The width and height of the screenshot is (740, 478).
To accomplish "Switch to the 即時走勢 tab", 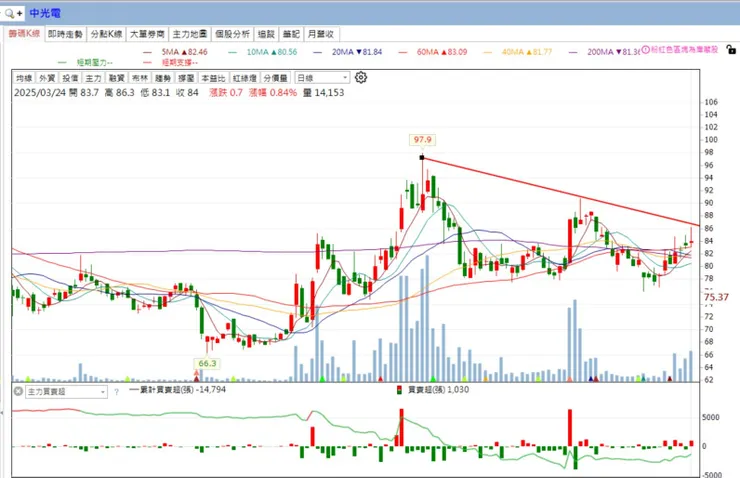I will [x=65, y=34].
